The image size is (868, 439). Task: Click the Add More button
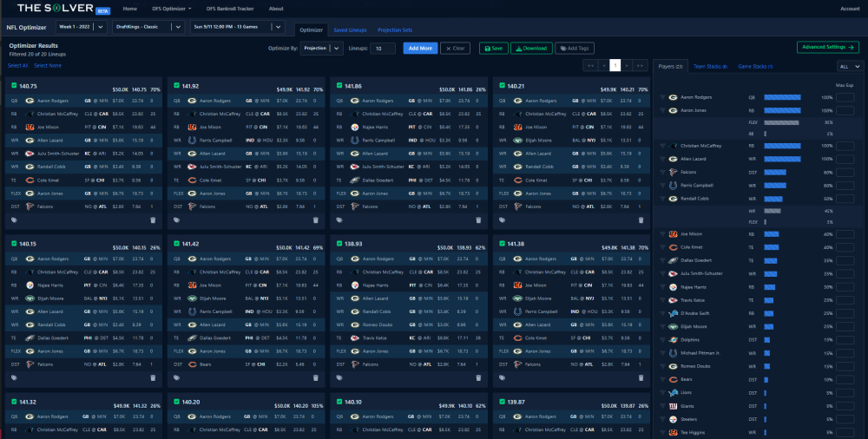420,49
